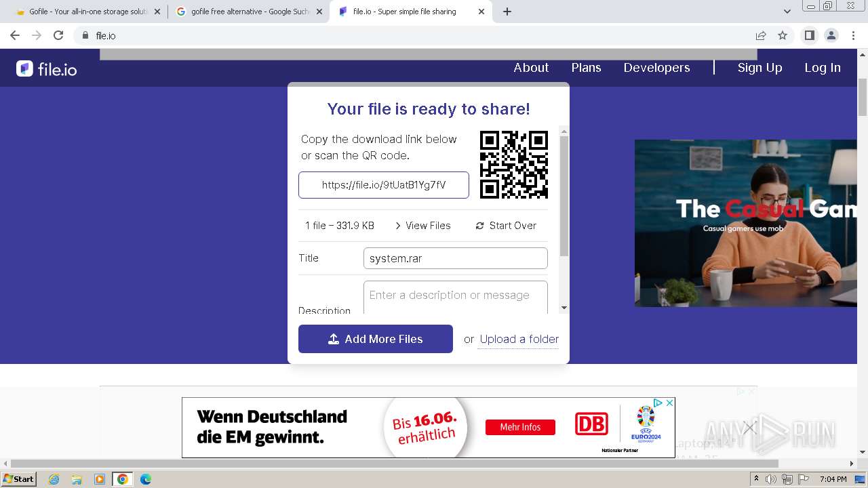This screenshot has height=488, width=868.
Task: Click panel scrollbar up arrow
Action: pos(564,131)
